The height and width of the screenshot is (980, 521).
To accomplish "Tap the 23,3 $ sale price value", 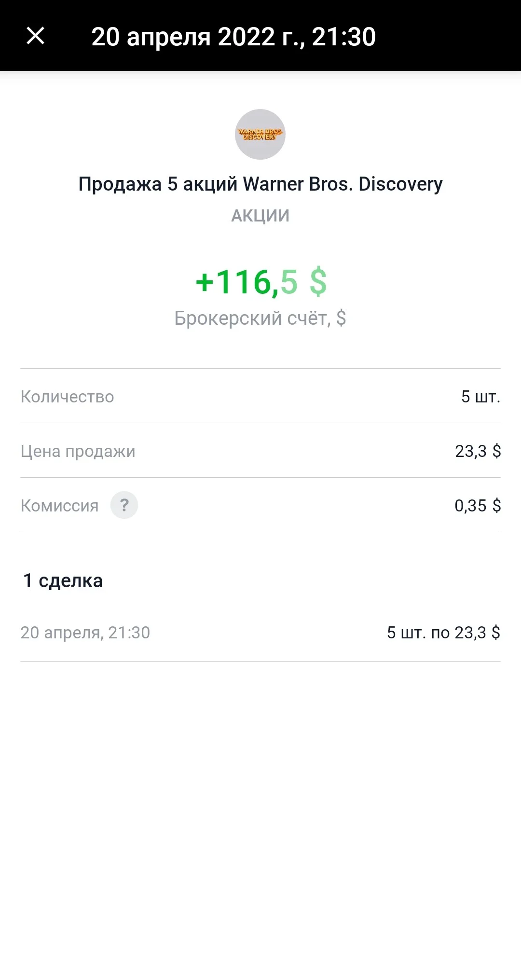I will (478, 451).
